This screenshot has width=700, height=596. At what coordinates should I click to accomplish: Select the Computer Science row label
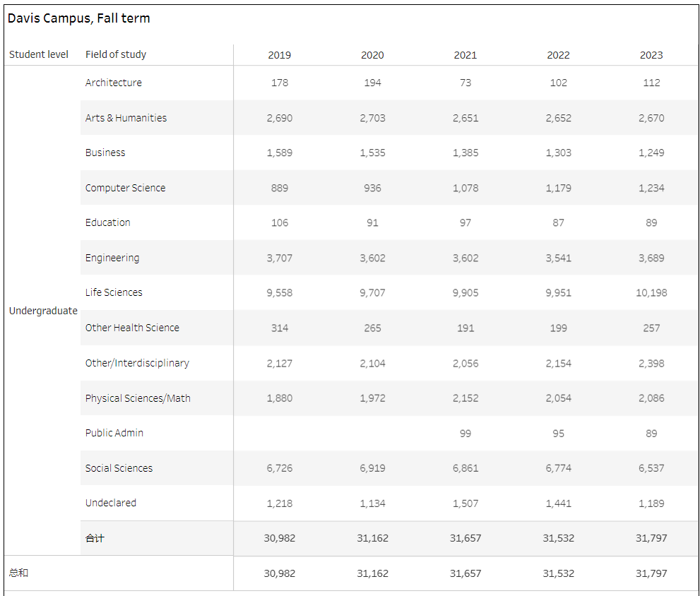pyautogui.click(x=126, y=188)
